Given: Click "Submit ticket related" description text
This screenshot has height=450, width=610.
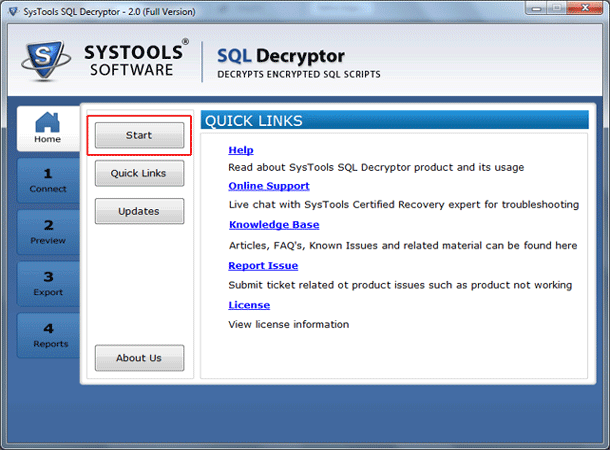Looking at the screenshot, I should coord(400,285).
